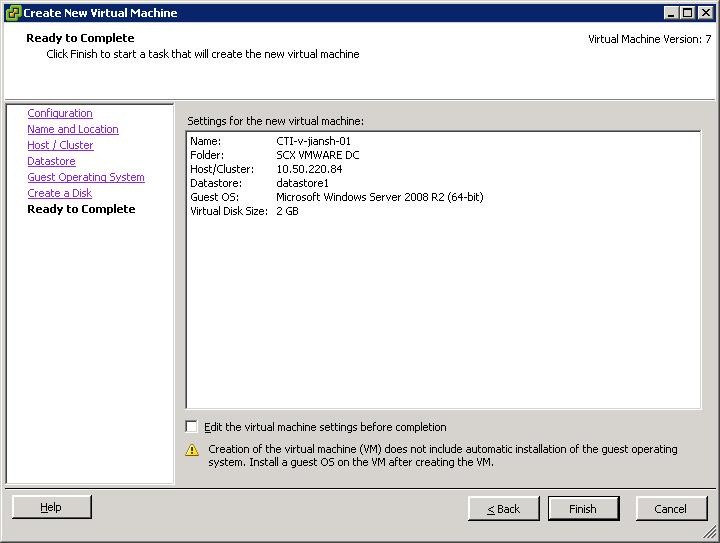The image size is (720, 543).
Task: Open the Name and Location step
Action: (73, 130)
